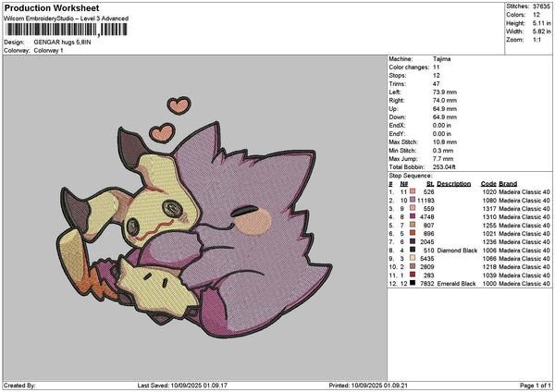The image size is (555, 392).
Task: Click the magenta swatch for code 1310
Action: (x=413, y=216)
